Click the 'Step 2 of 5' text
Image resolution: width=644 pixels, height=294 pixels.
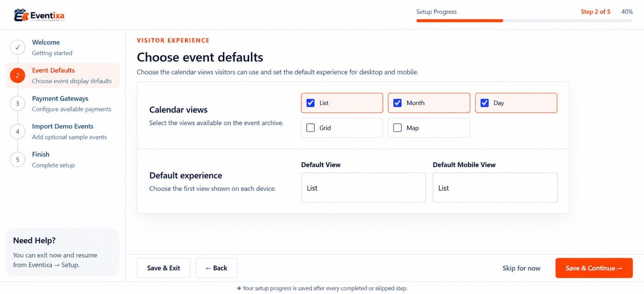[596, 12]
